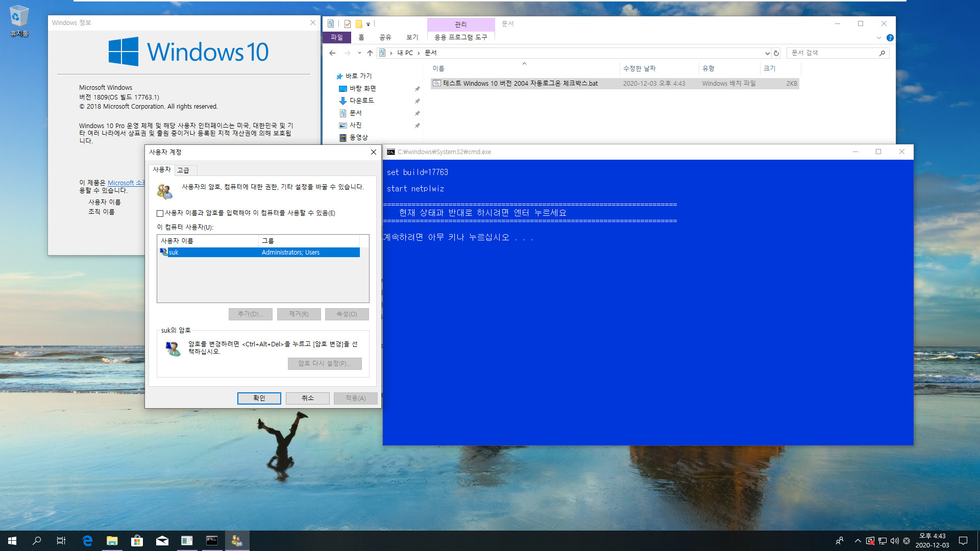This screenshot has height=551, width=980.
Task: Open the recent locations dropdown arrow
Action: pyautogui.click(x=359, y=53)
